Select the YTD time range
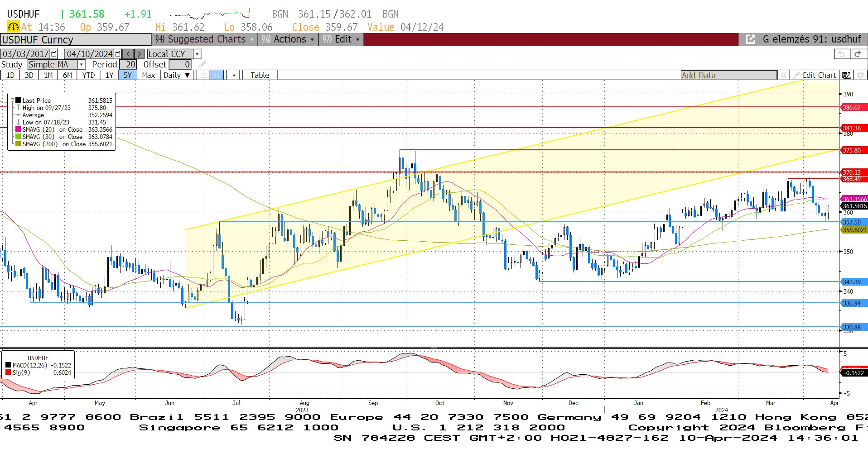The height and width of the screenshot is (463, 868). pyautogui.click(x=88, y=75)
